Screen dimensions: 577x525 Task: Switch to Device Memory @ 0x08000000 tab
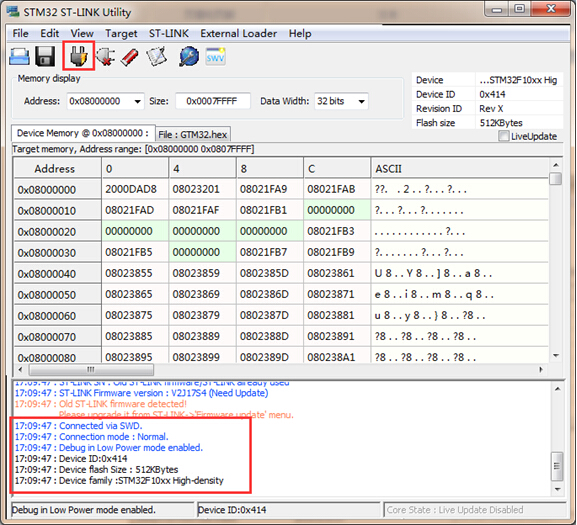click(x=83, y=133)
